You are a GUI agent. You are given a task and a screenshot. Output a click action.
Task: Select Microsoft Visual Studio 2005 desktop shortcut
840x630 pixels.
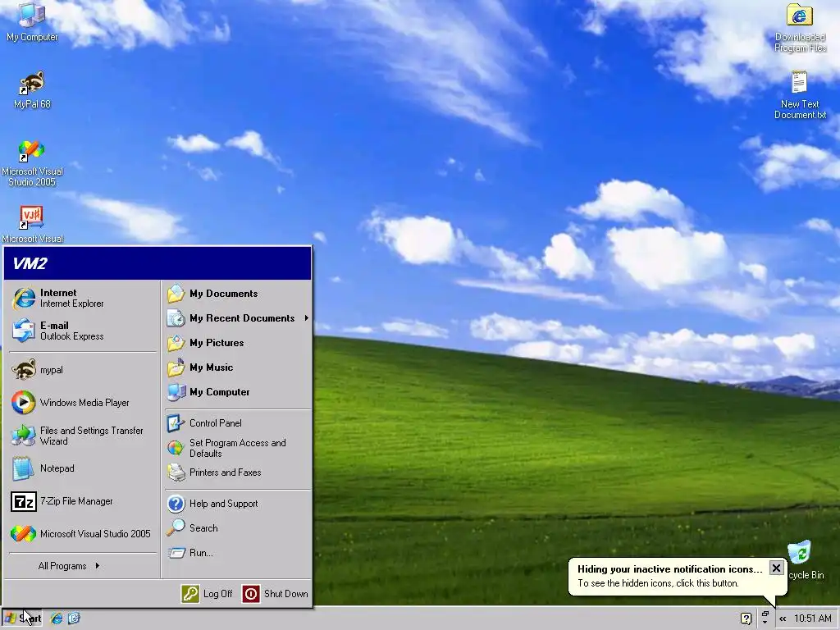32,163
